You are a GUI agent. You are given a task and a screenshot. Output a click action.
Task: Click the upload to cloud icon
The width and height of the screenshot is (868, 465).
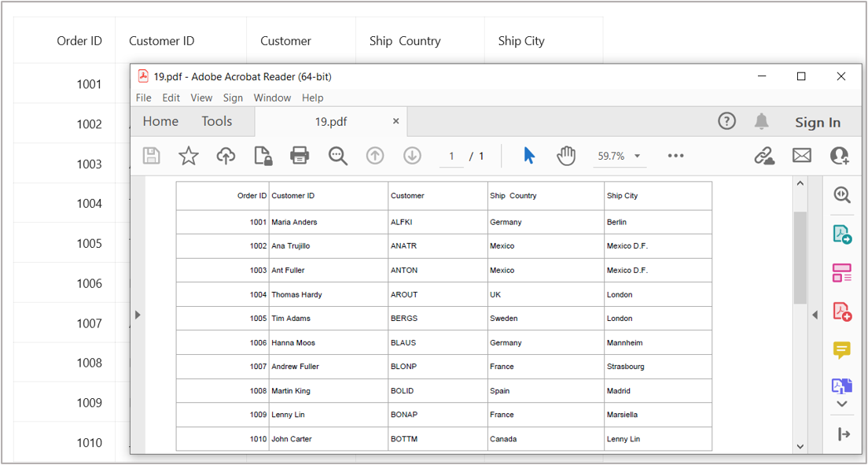[x=226, y=156]
